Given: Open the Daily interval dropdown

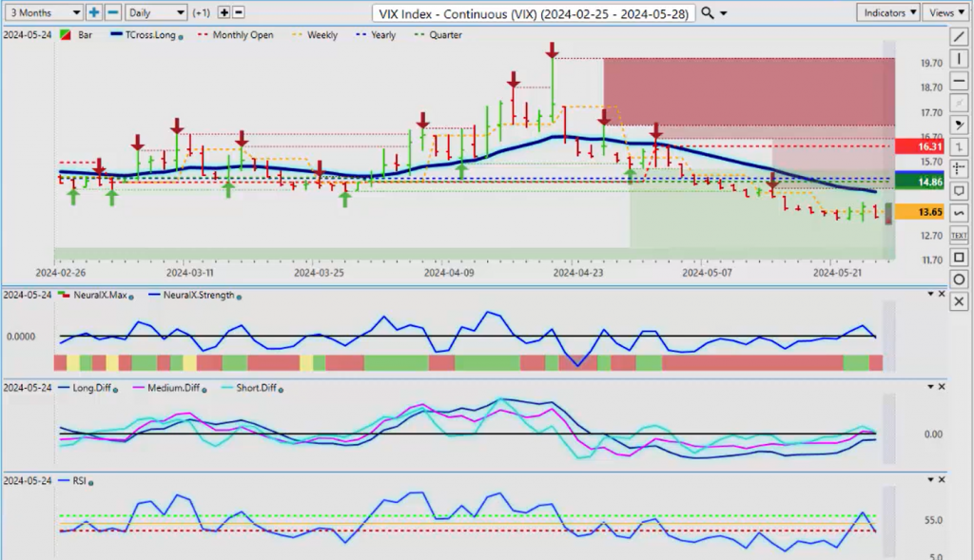Looking at the screenshot, I should [155, 12].
